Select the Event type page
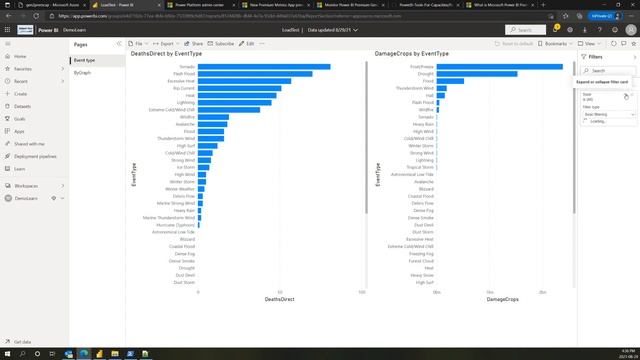Viewport: 640px width, 360px height. [97, 60]
